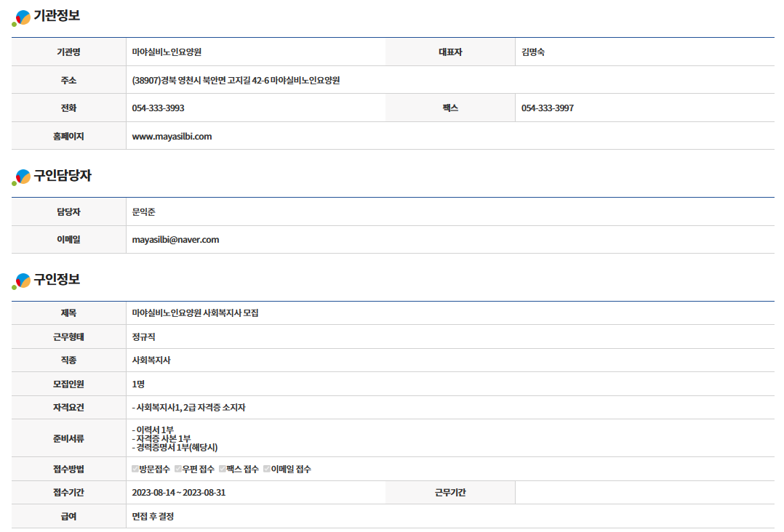Toggle the 팩스 접수 checkbox
This screenshot has height=532, width=784.
(223, 469)
